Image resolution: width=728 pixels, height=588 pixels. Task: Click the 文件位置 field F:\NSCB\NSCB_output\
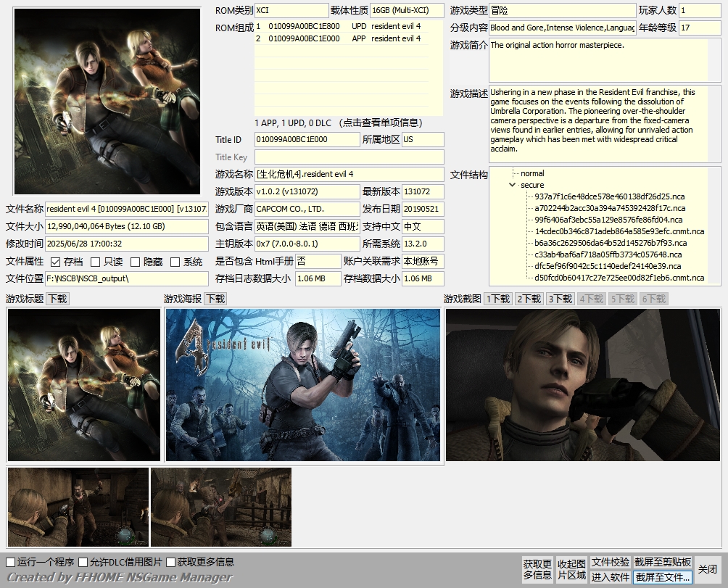point(127,279)
